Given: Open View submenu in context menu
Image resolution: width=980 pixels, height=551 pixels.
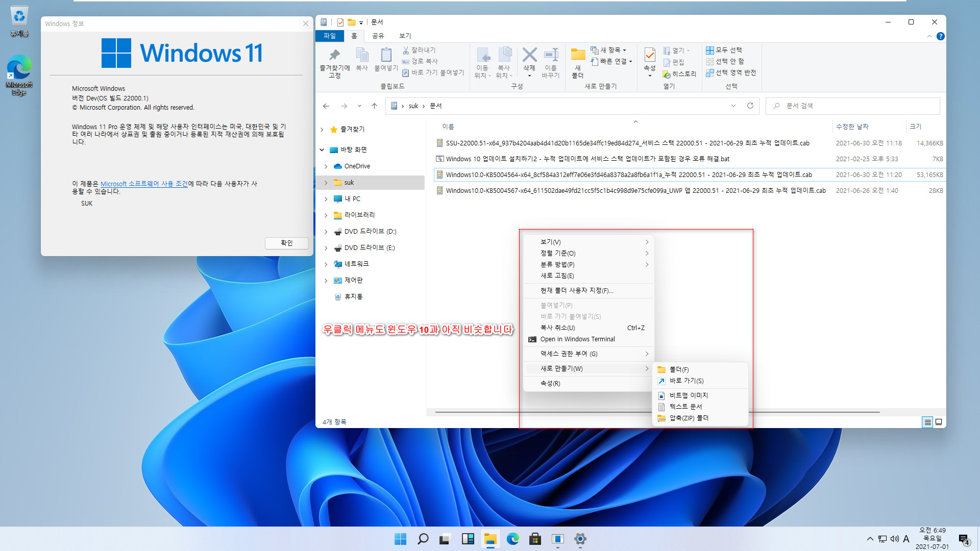Looking at the screenshot, I should coord(589,242).
